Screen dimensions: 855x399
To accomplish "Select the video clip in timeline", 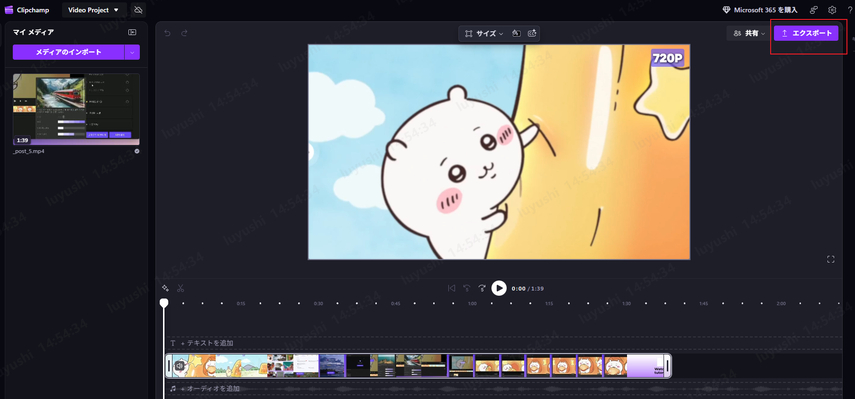I will pyautogui.click(x=418, y=366).
